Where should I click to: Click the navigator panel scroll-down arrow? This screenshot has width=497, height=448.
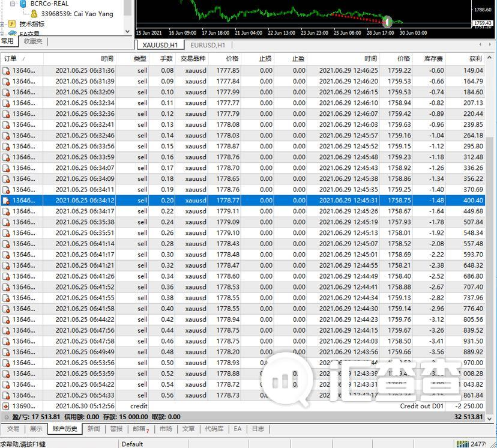tap(127, 31)
